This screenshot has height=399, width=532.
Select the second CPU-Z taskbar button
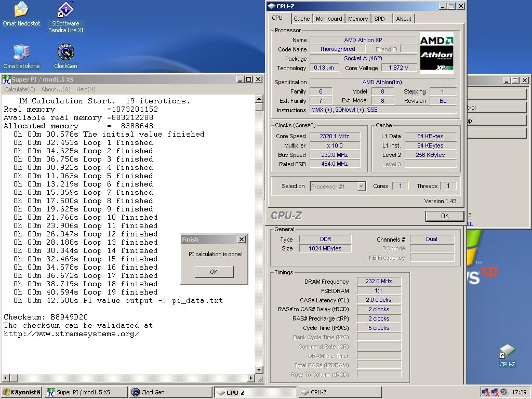coord(340,392)
